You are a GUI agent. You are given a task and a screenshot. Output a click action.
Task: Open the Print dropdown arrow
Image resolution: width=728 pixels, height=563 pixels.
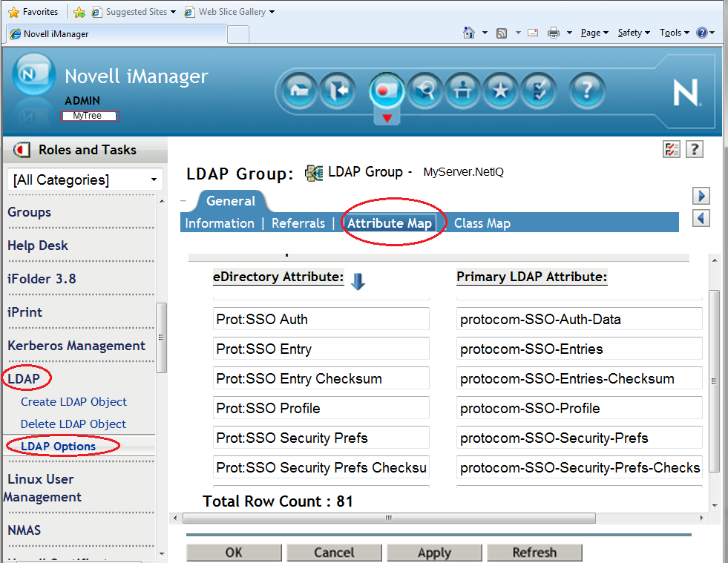[569, 33]
